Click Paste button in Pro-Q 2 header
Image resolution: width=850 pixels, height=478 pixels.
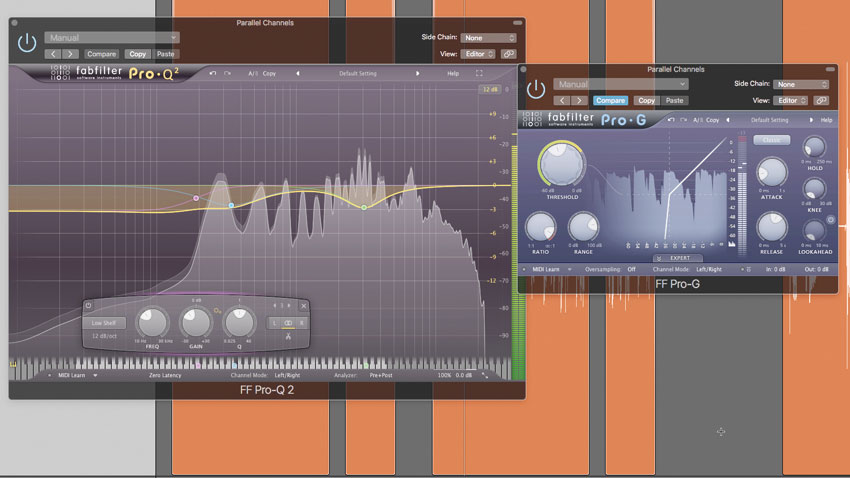(x=165, y=54)
